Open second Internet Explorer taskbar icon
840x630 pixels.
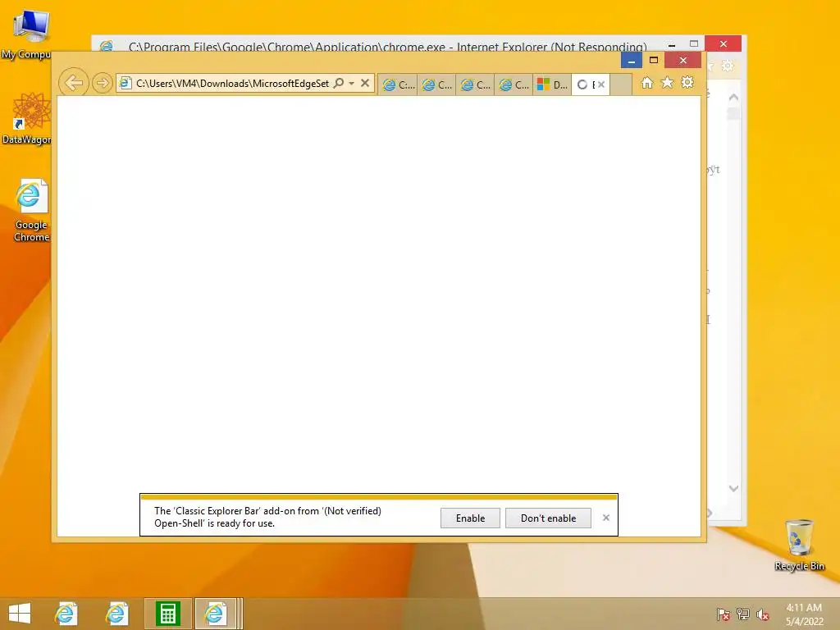pyautogui.click(x=116, y=614)
